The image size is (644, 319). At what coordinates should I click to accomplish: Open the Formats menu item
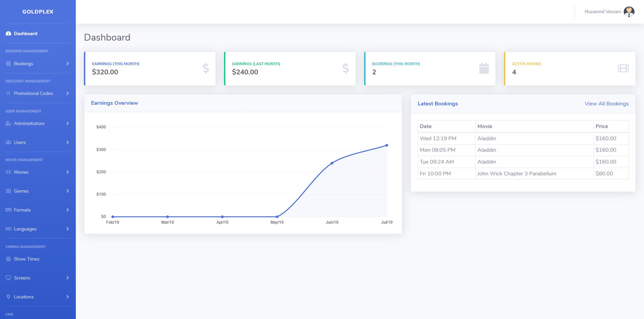tap(22, 210)
